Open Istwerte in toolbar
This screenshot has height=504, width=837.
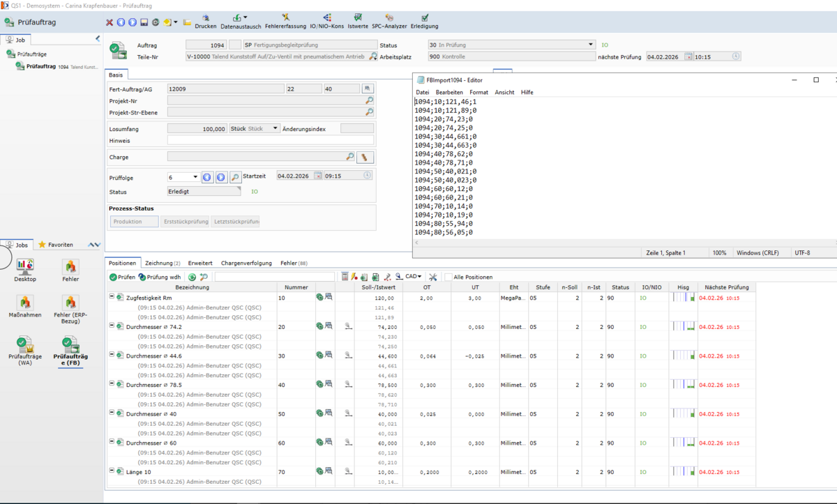pyautogui.click(x=358, y=22)
